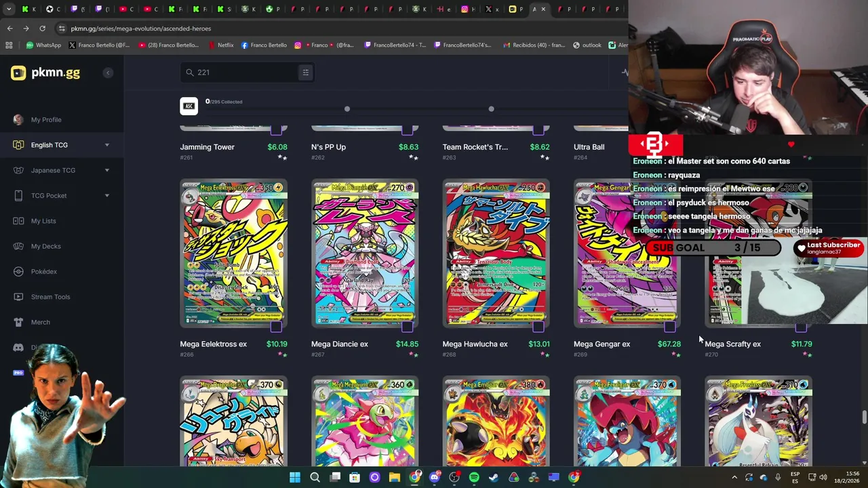Open Spotify from the taskbar
The image size is (868, 488).
474,478
